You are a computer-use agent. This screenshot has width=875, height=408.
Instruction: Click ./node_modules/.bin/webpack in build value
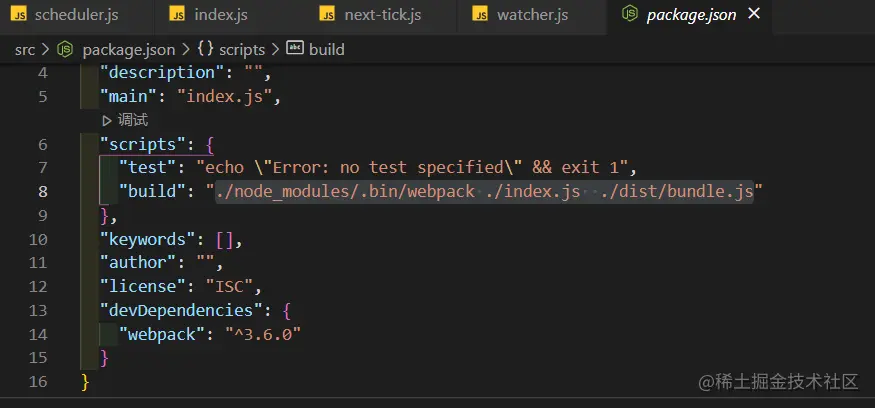[345, 191]
